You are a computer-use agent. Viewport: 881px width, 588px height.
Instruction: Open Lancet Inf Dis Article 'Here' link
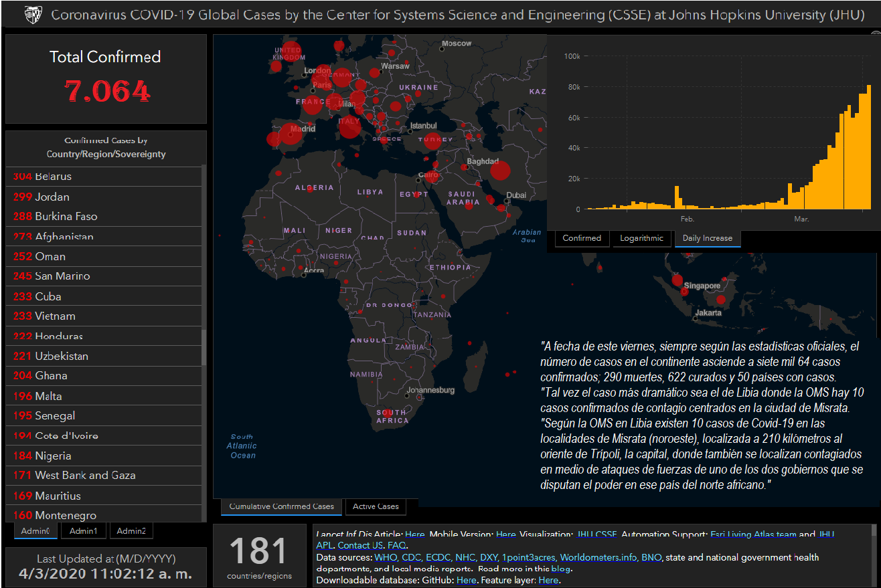[415, 534]
